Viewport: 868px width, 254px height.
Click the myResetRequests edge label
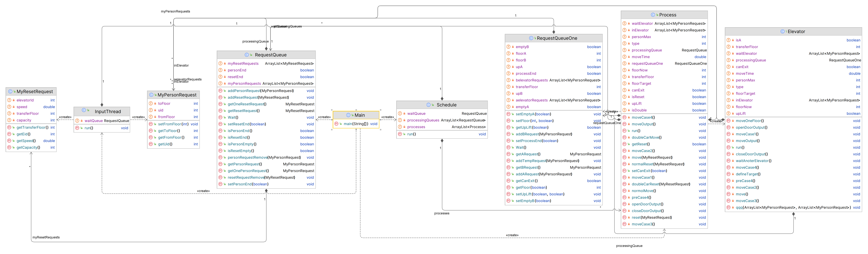click(x=46, y=237)
